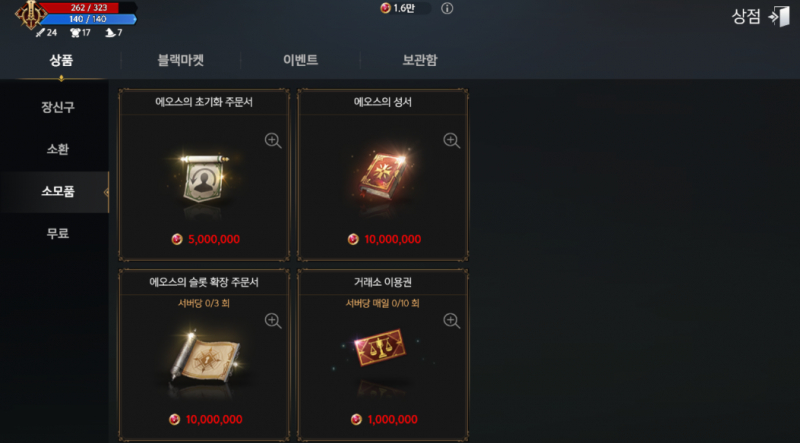Image resolution: width=800 pixels, height=443 pixels.
Task: Open currency info circle icon
Action: coord(447,8)
